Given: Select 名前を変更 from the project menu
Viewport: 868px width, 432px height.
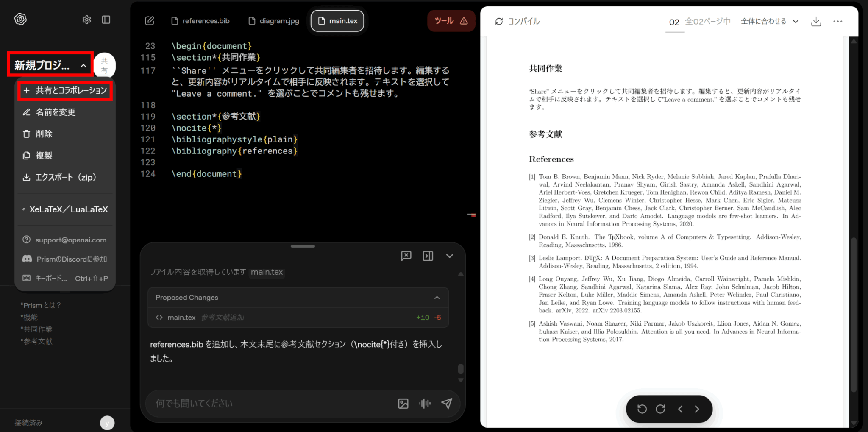Looking at the screenshot, I should (56, 112).
